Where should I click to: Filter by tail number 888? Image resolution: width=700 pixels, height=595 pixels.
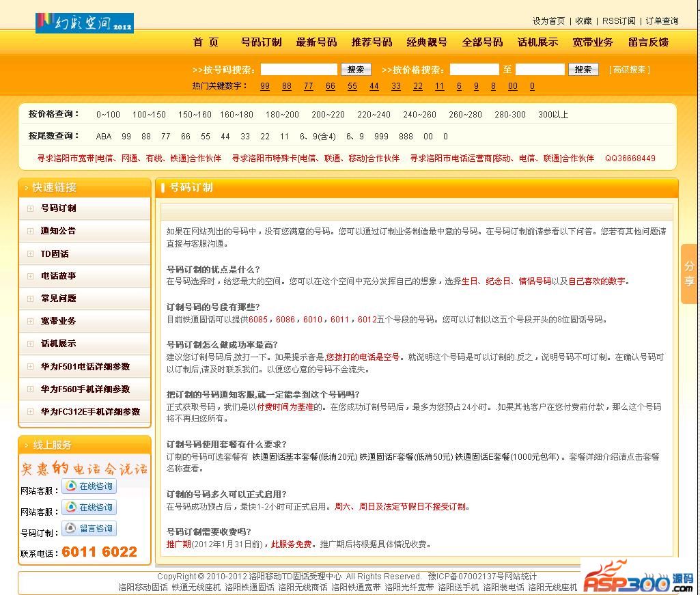coord(406,137)
